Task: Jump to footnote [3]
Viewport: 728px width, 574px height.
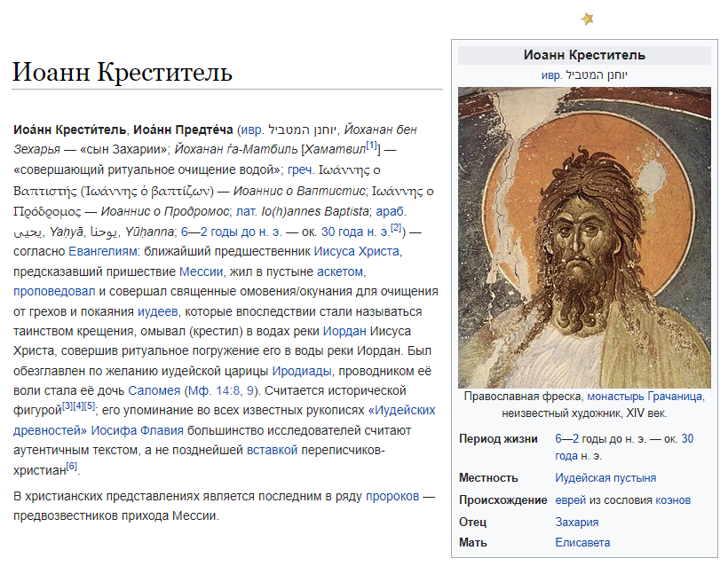Action: [x=67, y=406]
